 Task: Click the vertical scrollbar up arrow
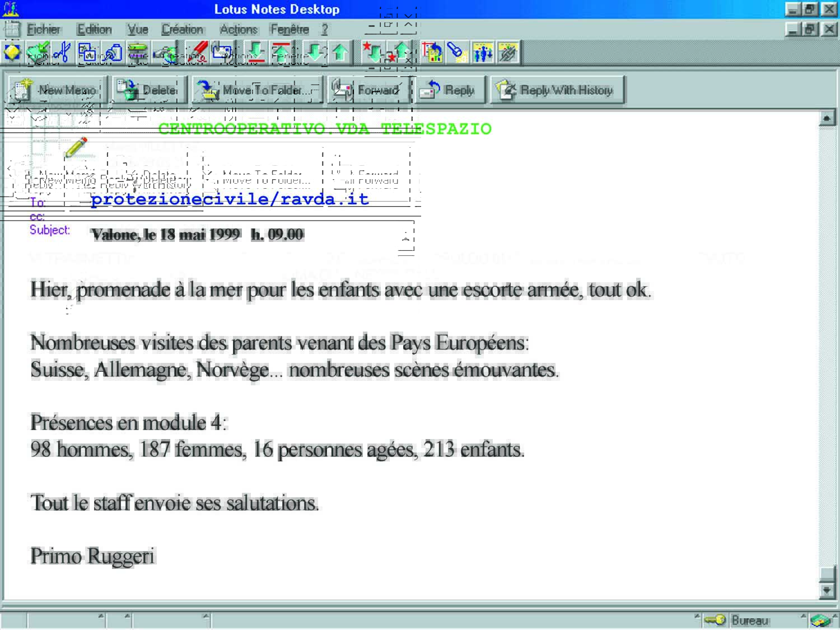pyautogui.click(x=827, y=119)
